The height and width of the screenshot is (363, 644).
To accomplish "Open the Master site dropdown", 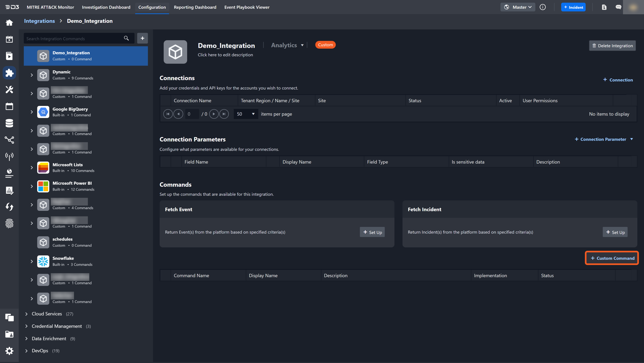I will (x=518, y=7).
